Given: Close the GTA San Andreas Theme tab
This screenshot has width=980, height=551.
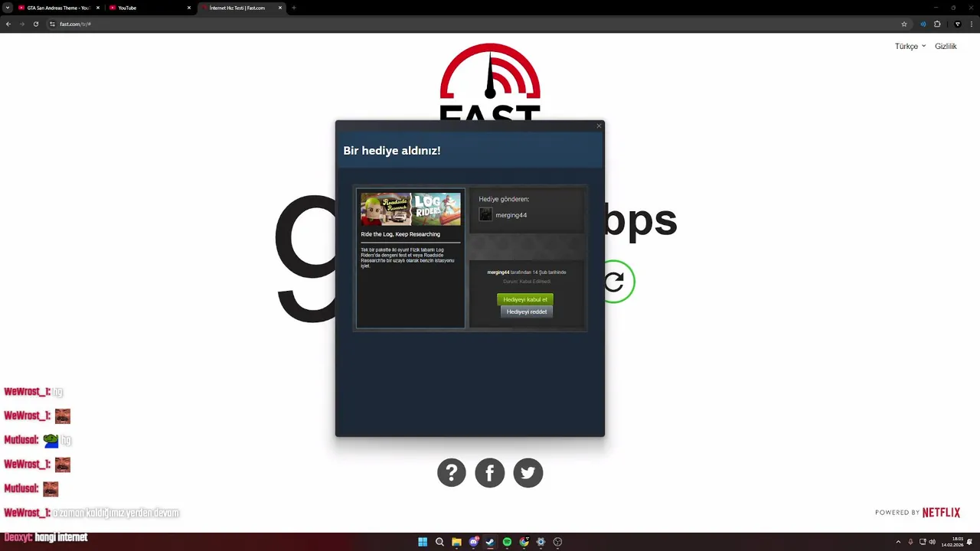Looking at the screenshot, I should (x=98, y=8).
